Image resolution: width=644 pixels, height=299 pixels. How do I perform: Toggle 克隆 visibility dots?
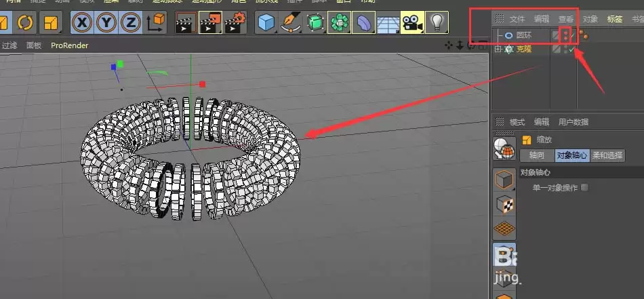[565, 49]
